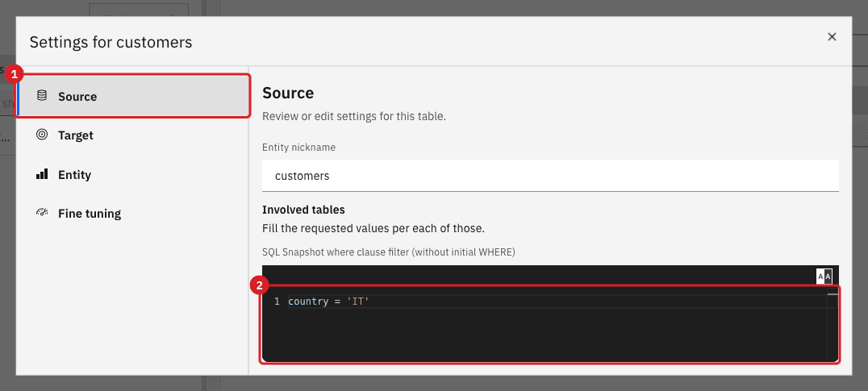Viewport: 868px width, 391px height.
Task: Toggle the editor theme icon above SQL editor
Action: tap(824, 276)
